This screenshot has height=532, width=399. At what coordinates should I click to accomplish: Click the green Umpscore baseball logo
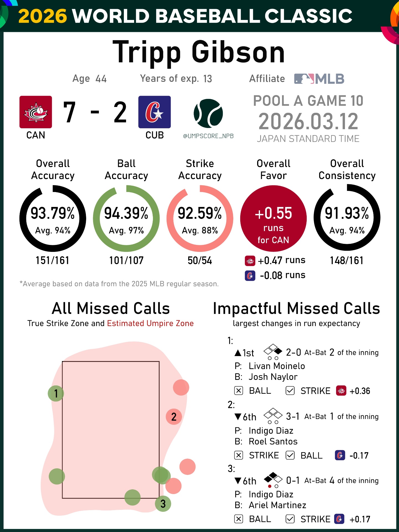coord(208,113)
